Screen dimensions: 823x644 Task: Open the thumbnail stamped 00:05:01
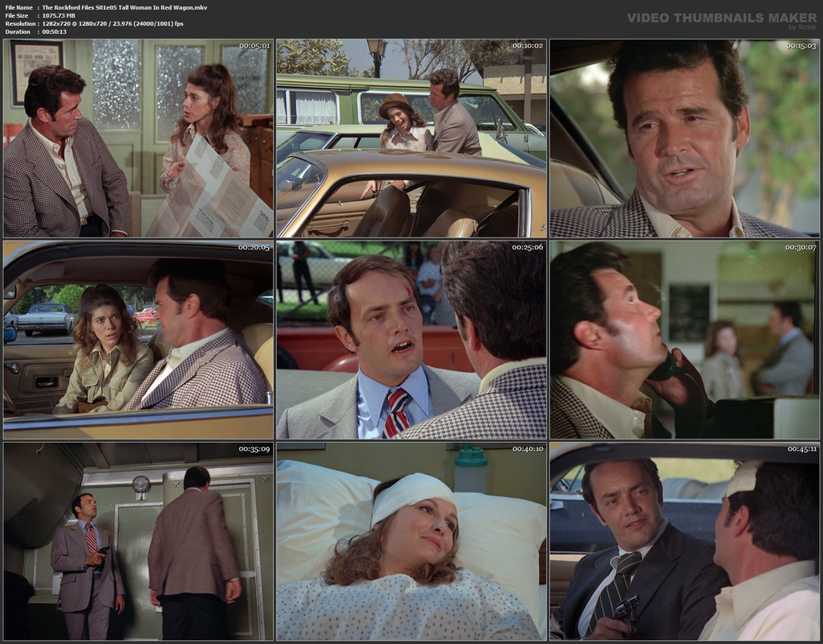139,138
